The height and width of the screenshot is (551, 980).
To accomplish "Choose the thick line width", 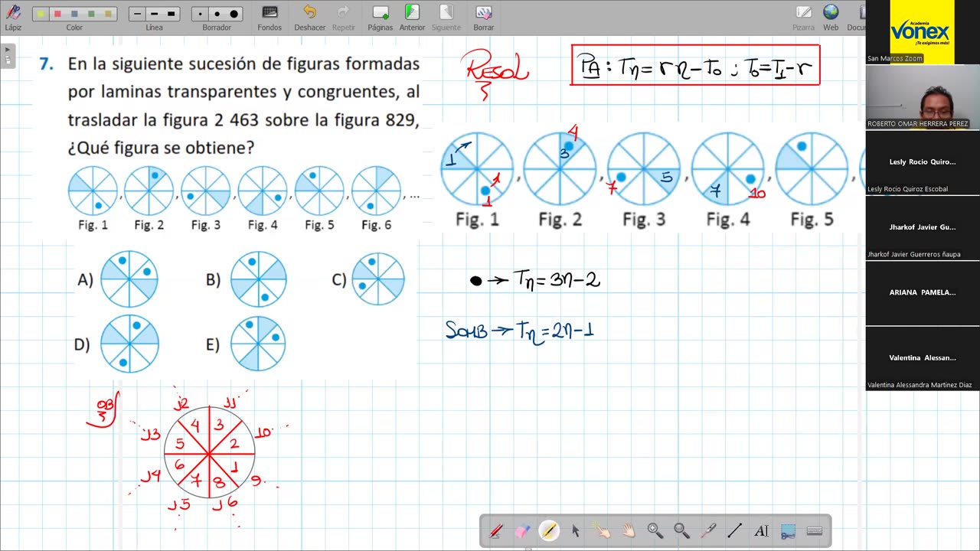I will 171,14.
